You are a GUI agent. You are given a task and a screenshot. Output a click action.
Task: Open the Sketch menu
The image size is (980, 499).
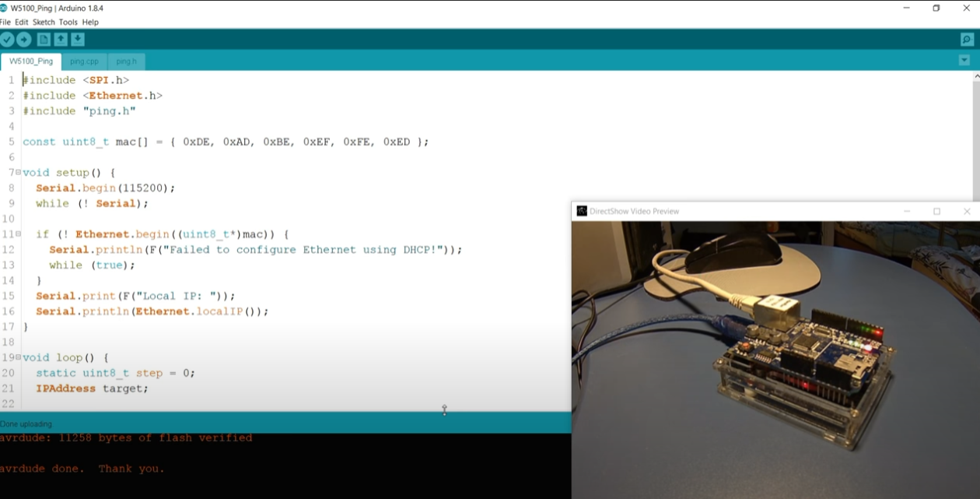44,22
